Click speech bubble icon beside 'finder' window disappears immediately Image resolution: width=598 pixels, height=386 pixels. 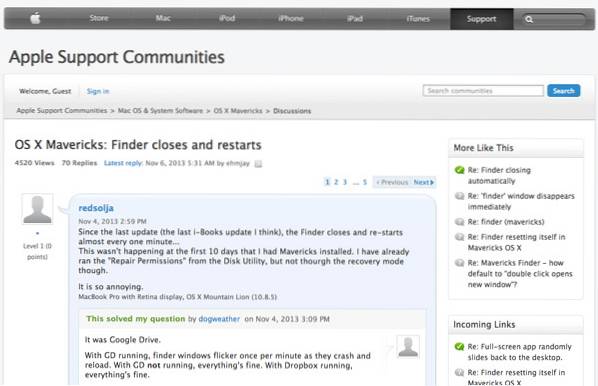[460, 196]
